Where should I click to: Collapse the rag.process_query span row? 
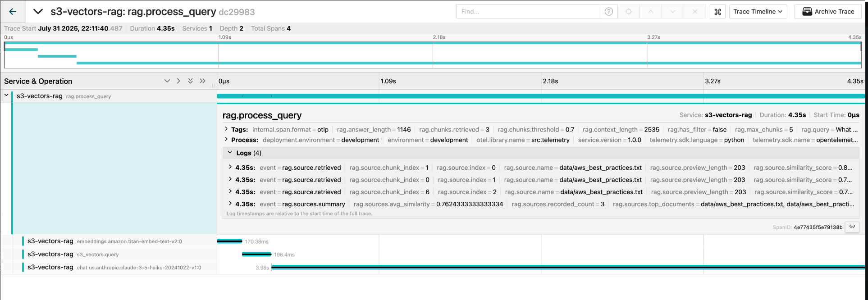tap(6, 95)
